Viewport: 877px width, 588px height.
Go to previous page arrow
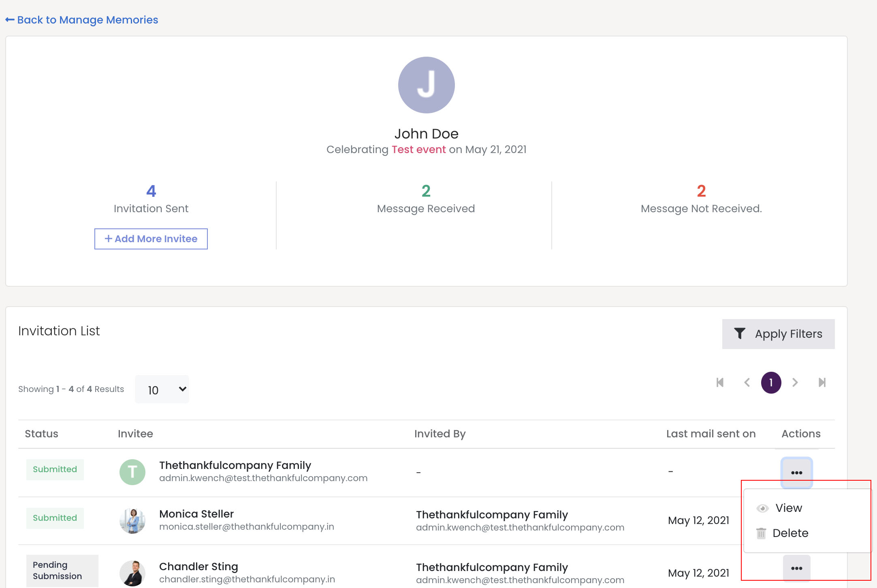[x=747, y=383]
